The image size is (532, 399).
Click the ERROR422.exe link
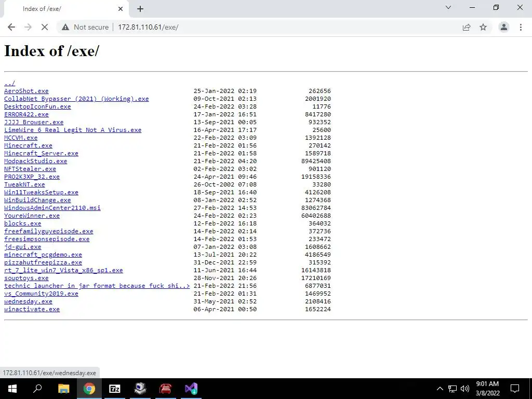pos(26,114)
